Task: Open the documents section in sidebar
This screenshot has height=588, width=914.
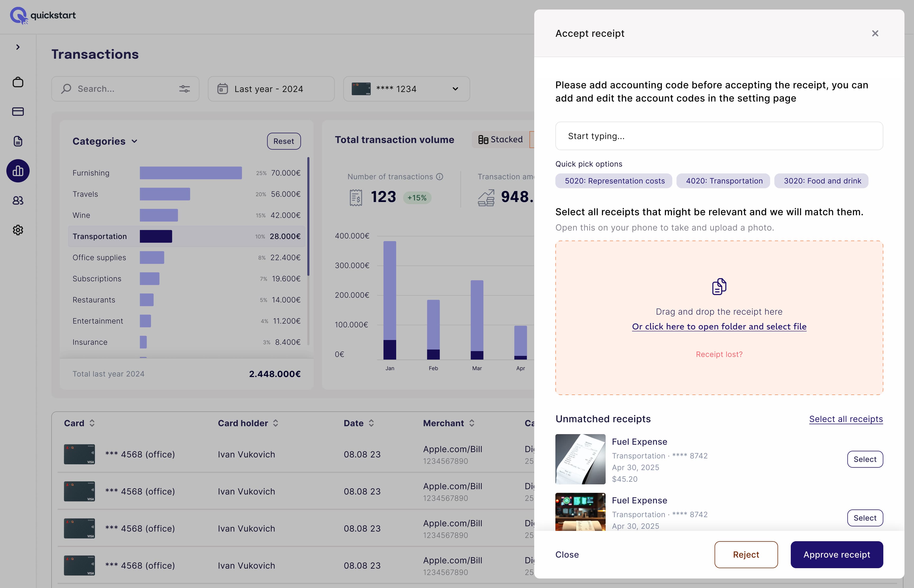Action: [17, 141]
